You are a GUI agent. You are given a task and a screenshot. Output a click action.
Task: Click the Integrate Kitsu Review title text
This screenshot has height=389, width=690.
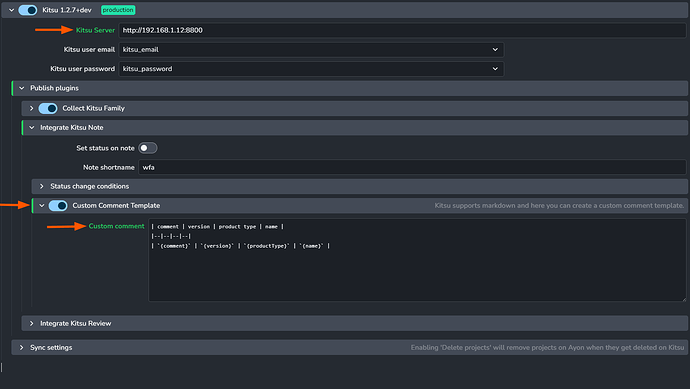(x=76, y=323)
